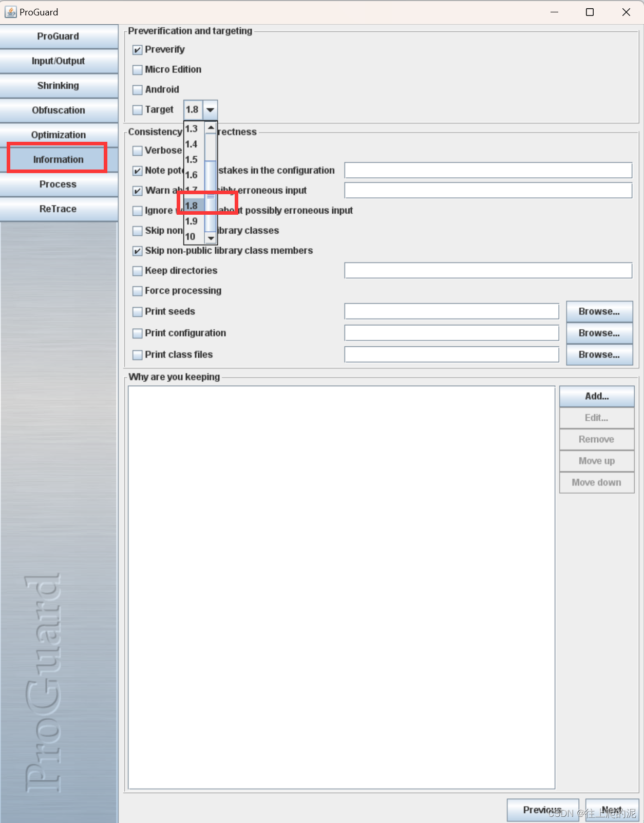Click the dropdown list scrollbar thumb
Screen dimensions: 644x823
coord(211,196)
